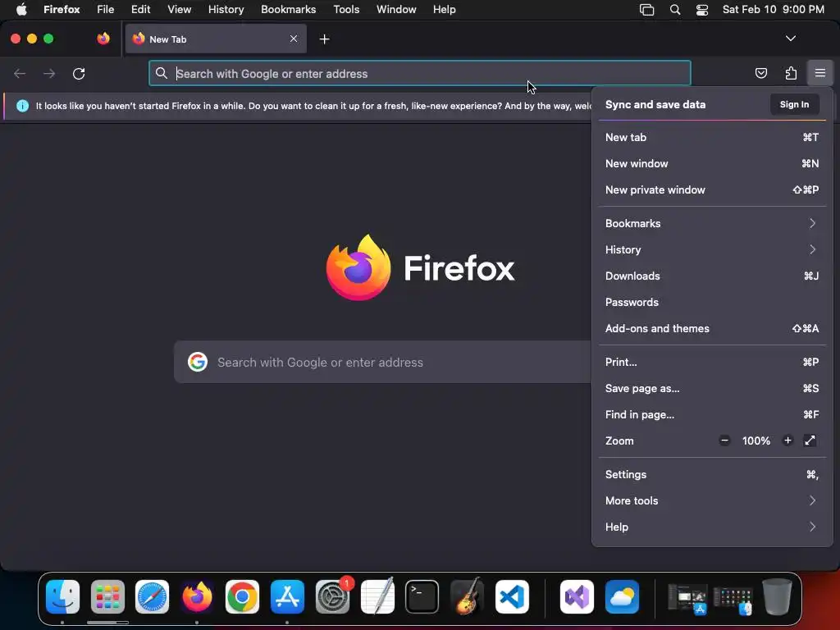
Task: Click the date and time in menu bar
Action: coord(773,10)
